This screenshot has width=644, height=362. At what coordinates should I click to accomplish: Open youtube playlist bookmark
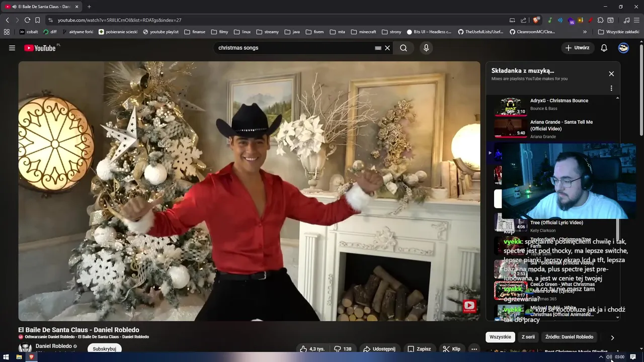coord(160,32)
